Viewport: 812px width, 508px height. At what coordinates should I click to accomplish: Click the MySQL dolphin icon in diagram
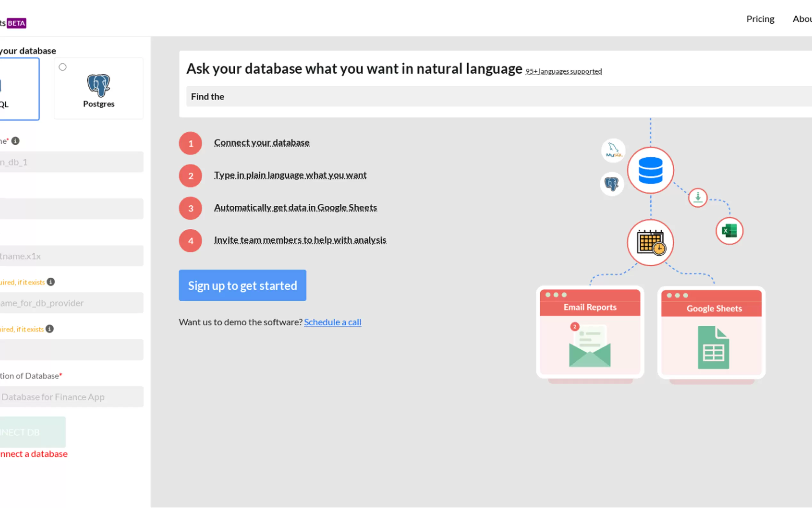(x=613, y=150)
